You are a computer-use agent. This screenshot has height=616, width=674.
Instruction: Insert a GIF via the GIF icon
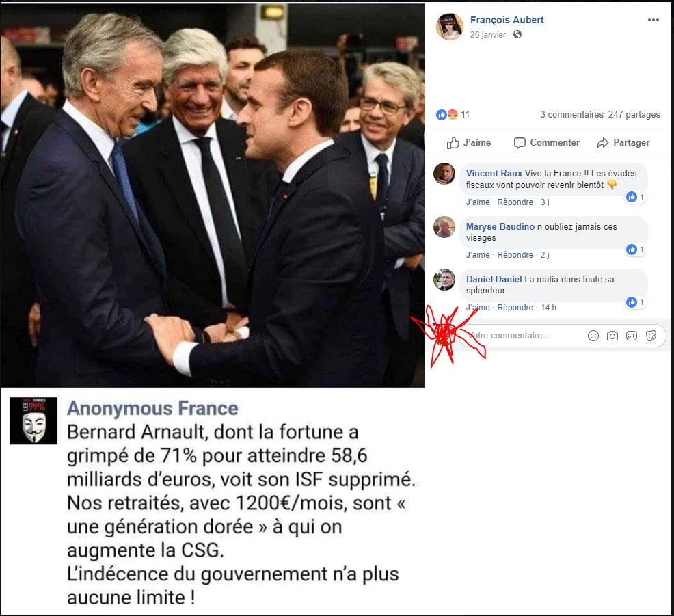(631, 336)
